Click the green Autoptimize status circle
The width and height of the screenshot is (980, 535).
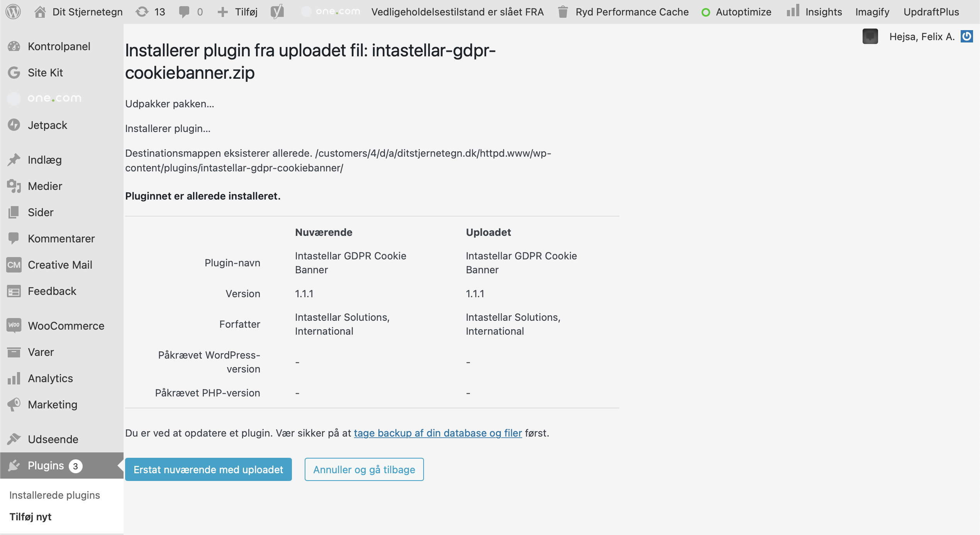point(706,12)
